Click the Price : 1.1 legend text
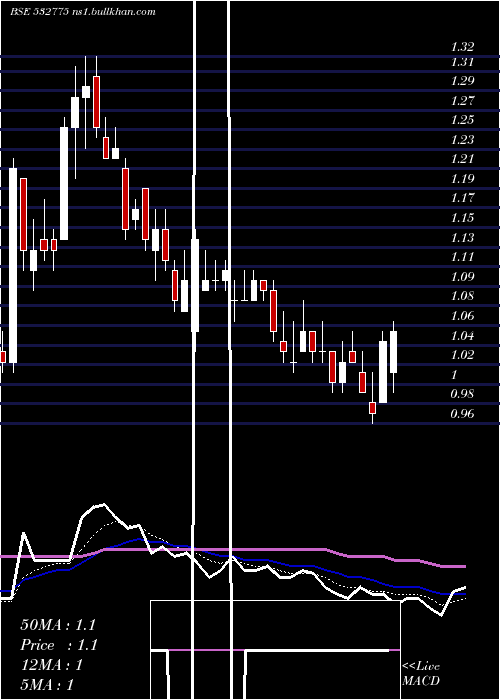Viewport: 500px width, 700px height. pos(59,645)
